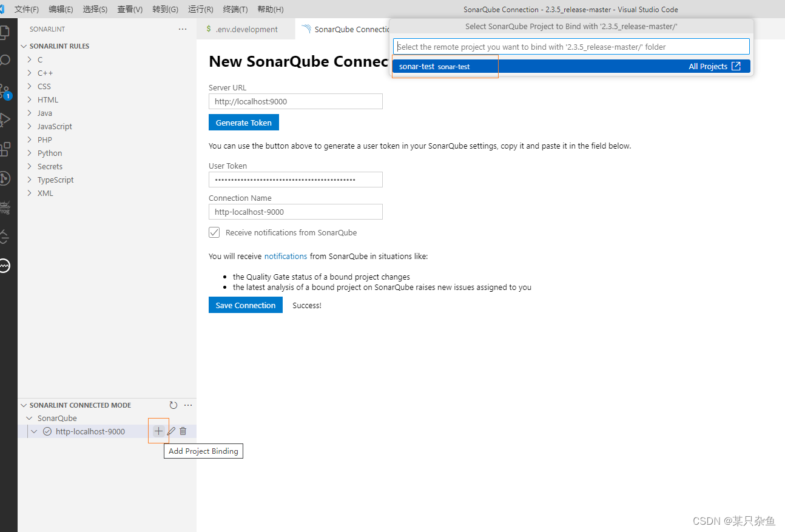Click the check-circle status icon of http-localhost-9000
Image resolution: width=785 pixels, height=532 pixels.
point(47,431)
